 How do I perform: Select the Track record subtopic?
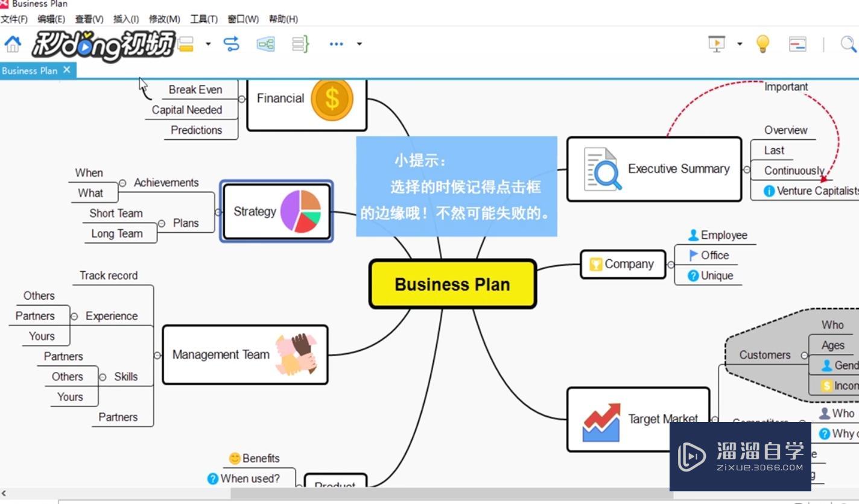(109, 276)
